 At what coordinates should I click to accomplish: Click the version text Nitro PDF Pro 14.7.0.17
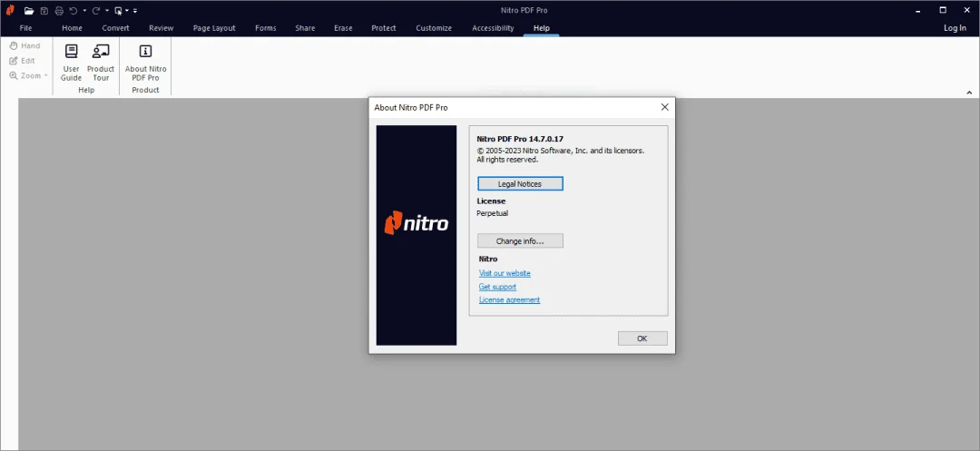click(520, 140)
